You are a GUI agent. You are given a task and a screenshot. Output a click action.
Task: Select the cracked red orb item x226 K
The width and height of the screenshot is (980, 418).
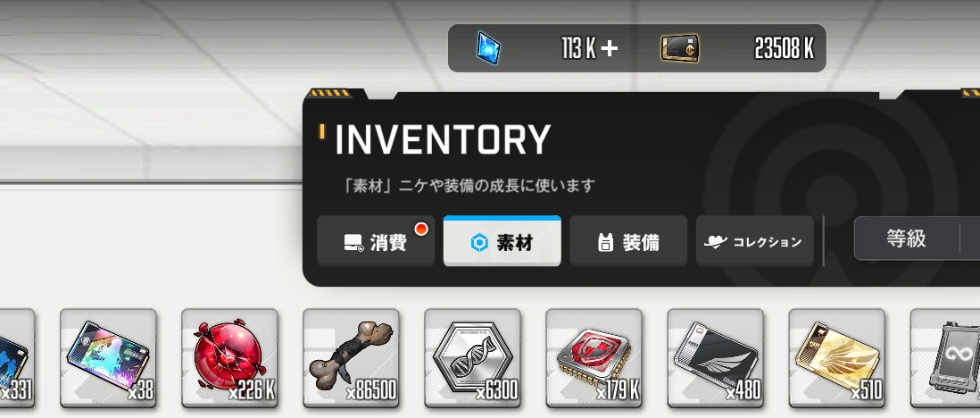tap(229, 357)
